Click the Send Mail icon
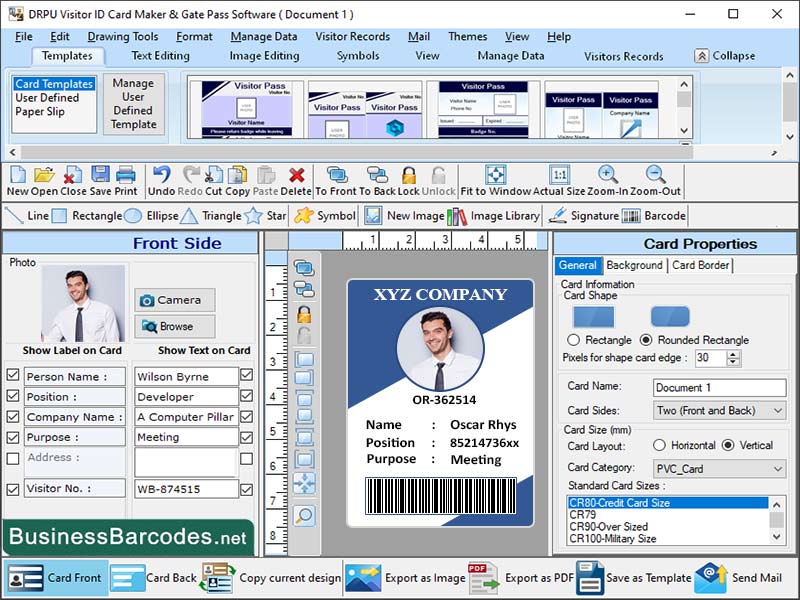800x600 pixels. pyautogui.click(x=711, y=578)
